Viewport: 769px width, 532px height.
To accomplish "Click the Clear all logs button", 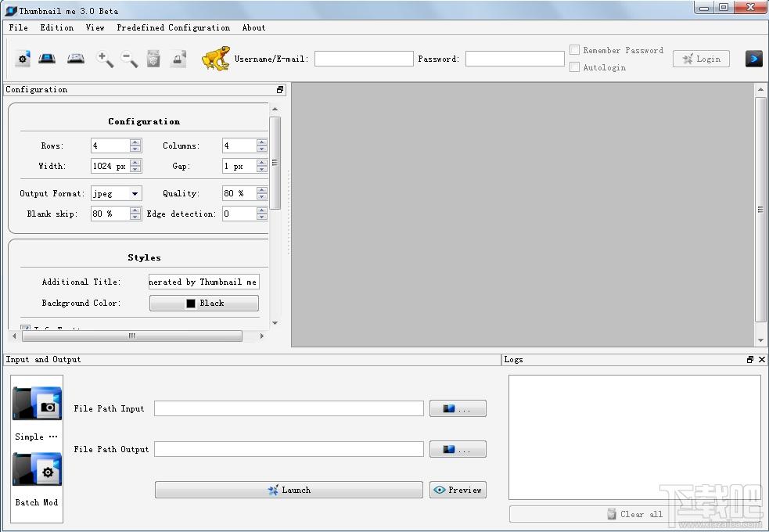I will pos(635,514).
